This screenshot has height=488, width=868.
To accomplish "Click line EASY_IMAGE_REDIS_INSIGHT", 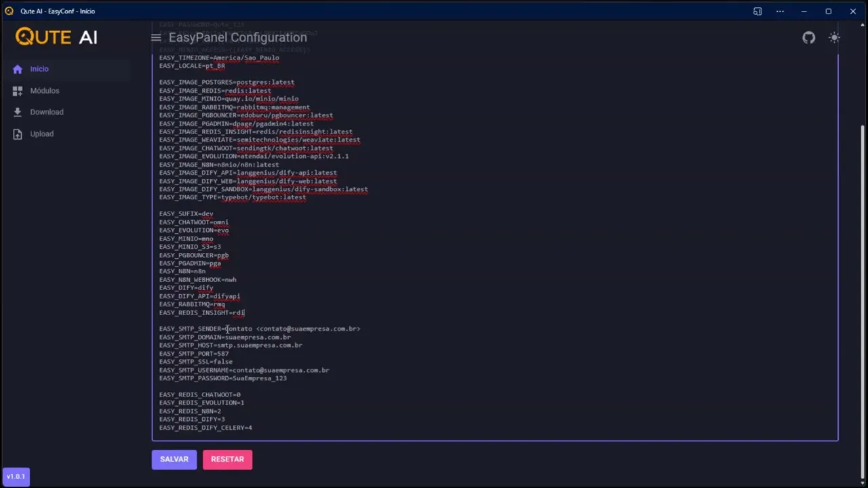I will coord(256,131).
